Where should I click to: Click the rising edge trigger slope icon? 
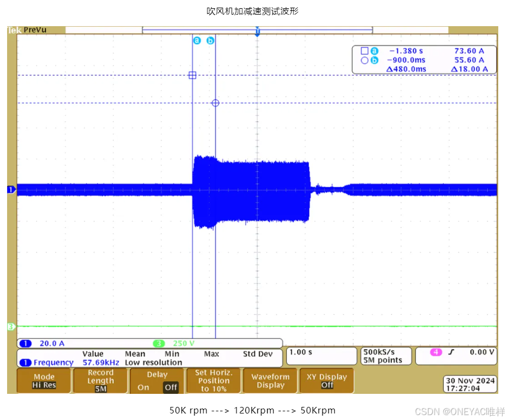[451, 352]
